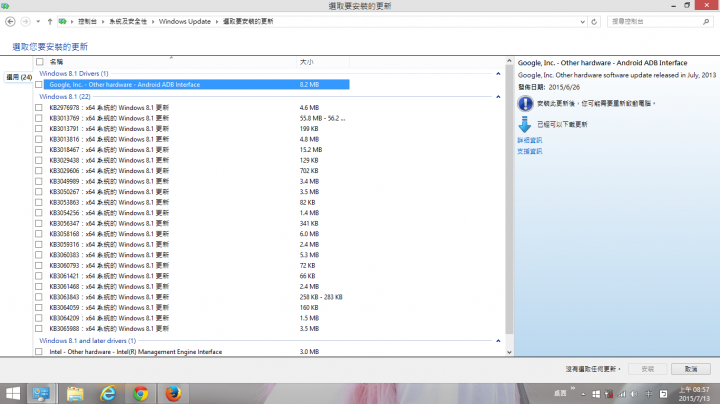The height and width of the screenshot is (404, 720).
Task: Click the update list vertical scrollbar thumb
Action: (x=509, y=200)
